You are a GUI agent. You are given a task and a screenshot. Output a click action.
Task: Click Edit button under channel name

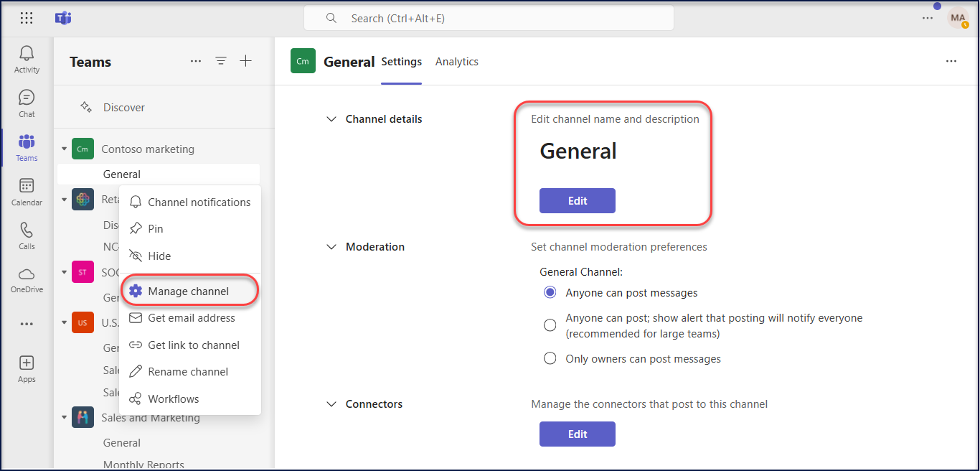[x=577, y=201]
